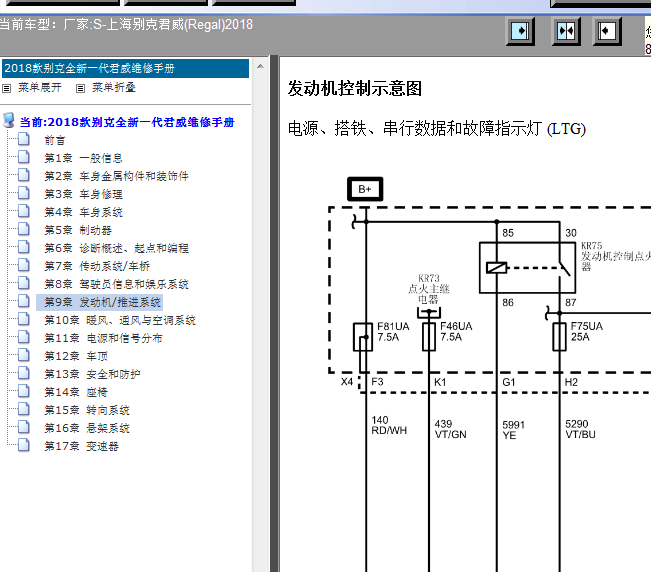Viewport: 651px width, 572px height.
Task: Open 第7章 传动系统/车桥
Action: (97, 266)
